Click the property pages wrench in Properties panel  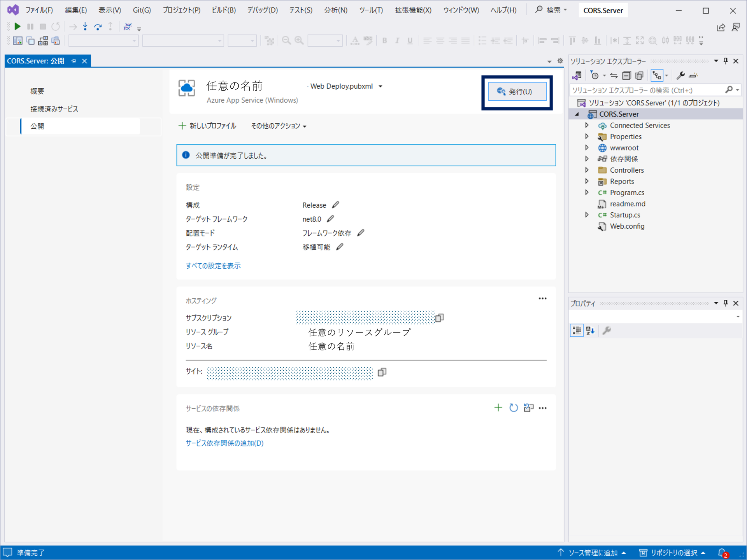607,331
